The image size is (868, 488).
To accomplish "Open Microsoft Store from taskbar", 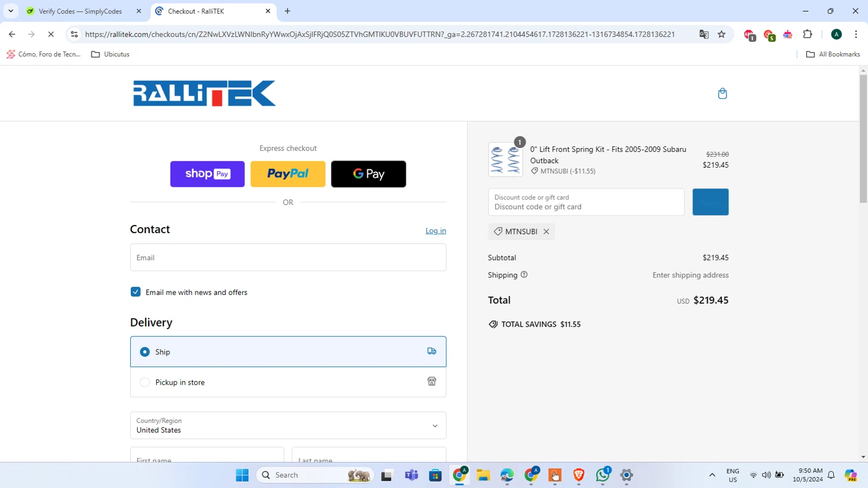I will click(435, 475).
